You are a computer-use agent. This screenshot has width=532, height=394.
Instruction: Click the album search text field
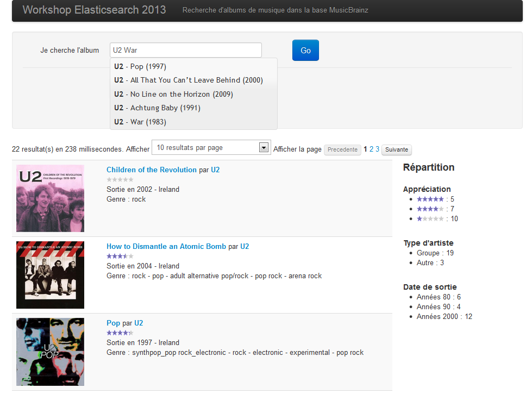tap(185, 50)
